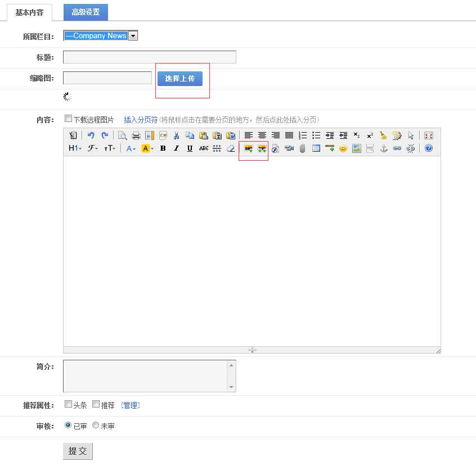
Task: Justify text fully
Action: (289, 135)
